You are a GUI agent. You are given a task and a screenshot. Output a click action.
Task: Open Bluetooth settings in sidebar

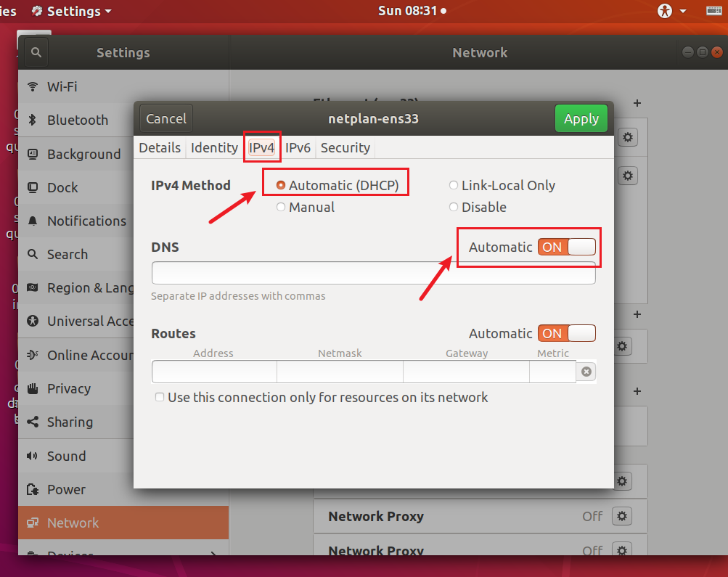(x=123, y=120)
